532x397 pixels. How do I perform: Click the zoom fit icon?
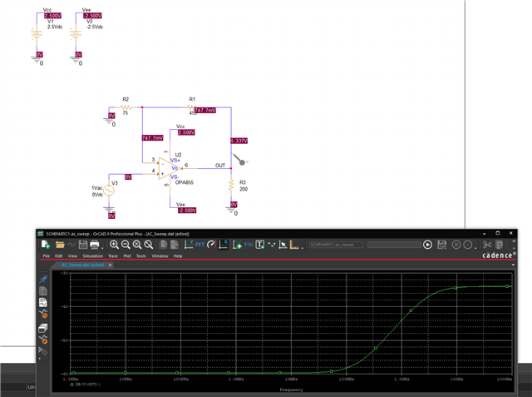[x=148, y=245]
